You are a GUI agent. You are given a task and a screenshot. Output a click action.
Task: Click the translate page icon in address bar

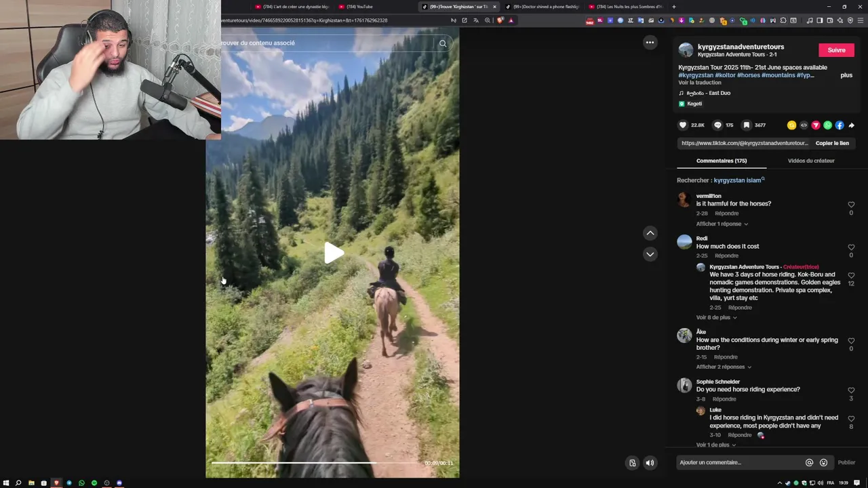point(475,20)
